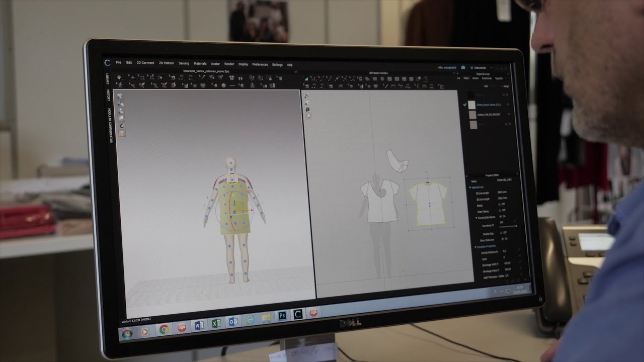Open the Avatar menu

click(x=215, y=64)
